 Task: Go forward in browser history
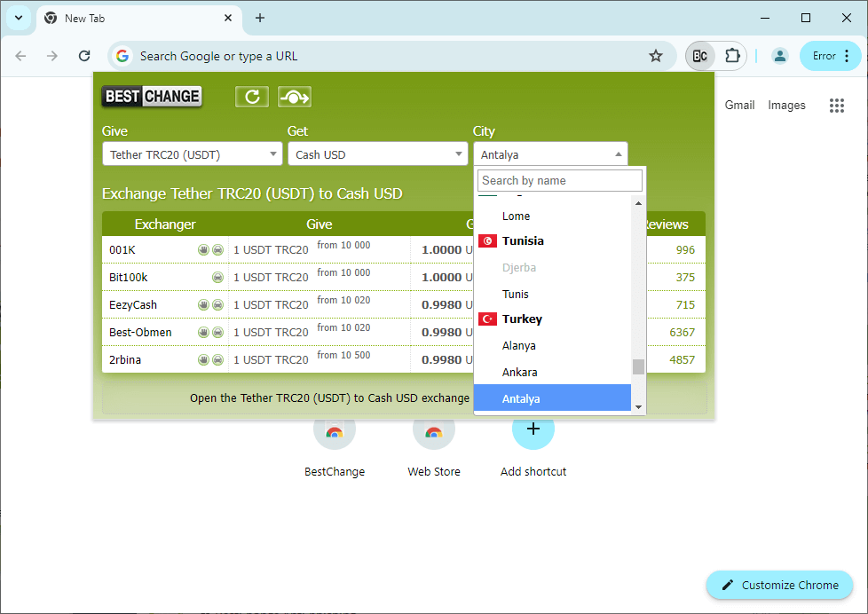(x=52, y=56)
